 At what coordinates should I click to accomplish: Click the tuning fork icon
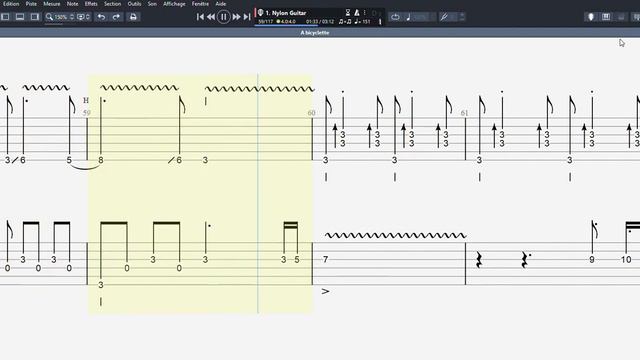tap(444, 17)
